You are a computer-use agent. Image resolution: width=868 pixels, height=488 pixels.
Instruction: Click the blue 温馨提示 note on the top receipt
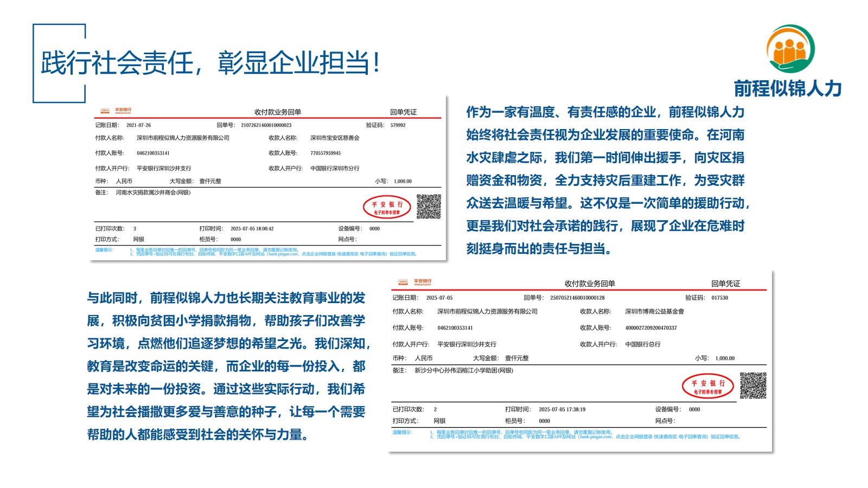tap(104, 250)
